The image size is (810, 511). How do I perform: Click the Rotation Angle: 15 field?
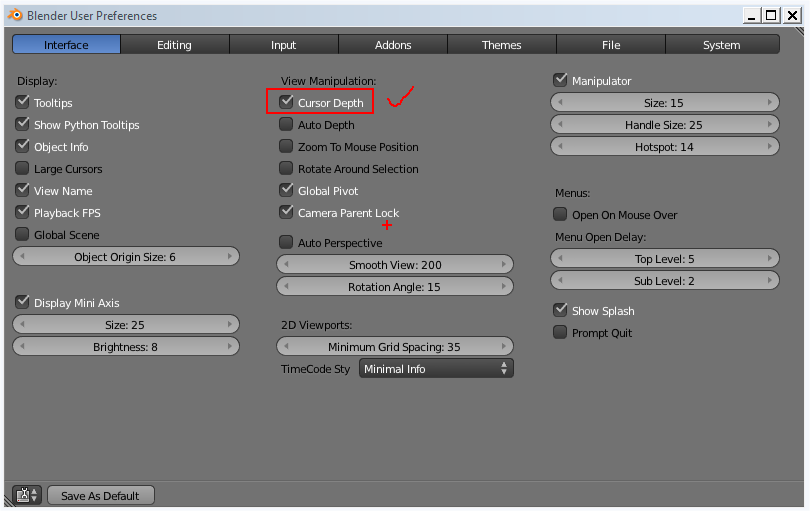point(395,287)
